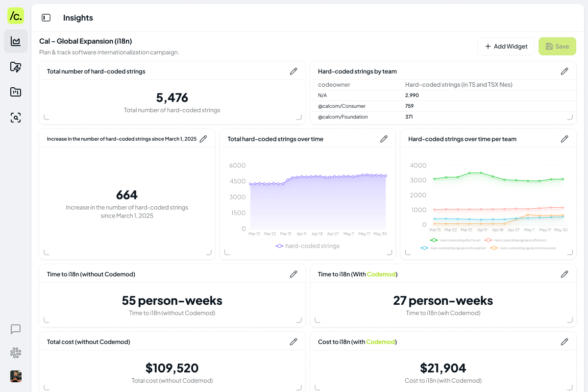
Task: Click the Codemod logo at the top left
Action: point(16,16)
